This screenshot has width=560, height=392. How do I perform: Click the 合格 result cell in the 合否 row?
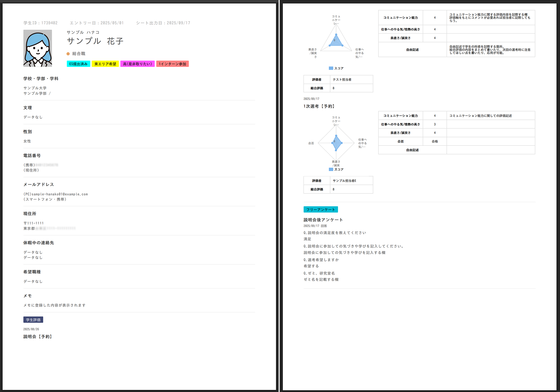click(434, 142)
